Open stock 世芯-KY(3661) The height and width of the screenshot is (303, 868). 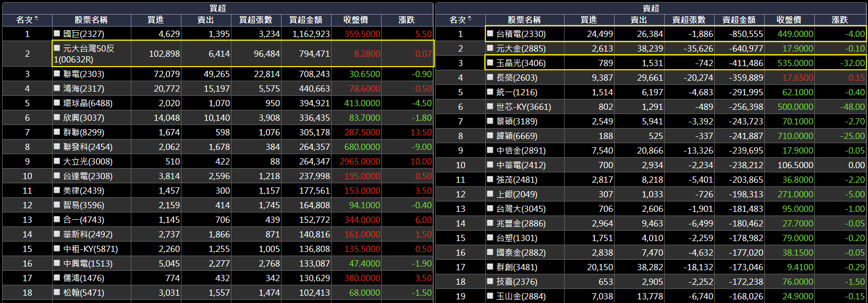point(523,107)
